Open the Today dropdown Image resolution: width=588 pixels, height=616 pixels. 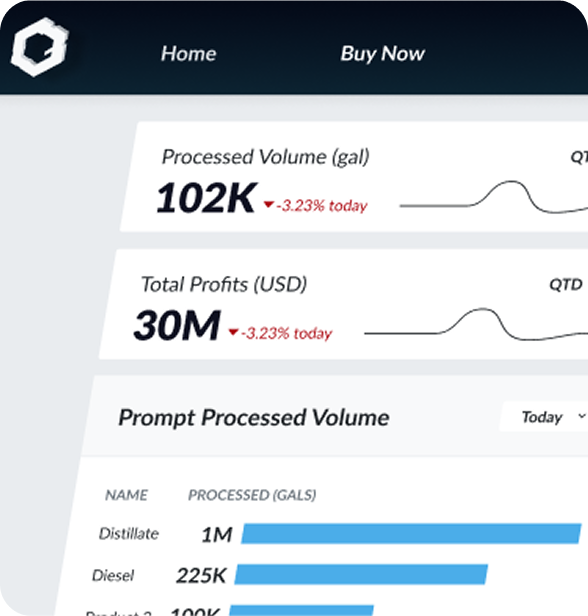pos(544,416)
